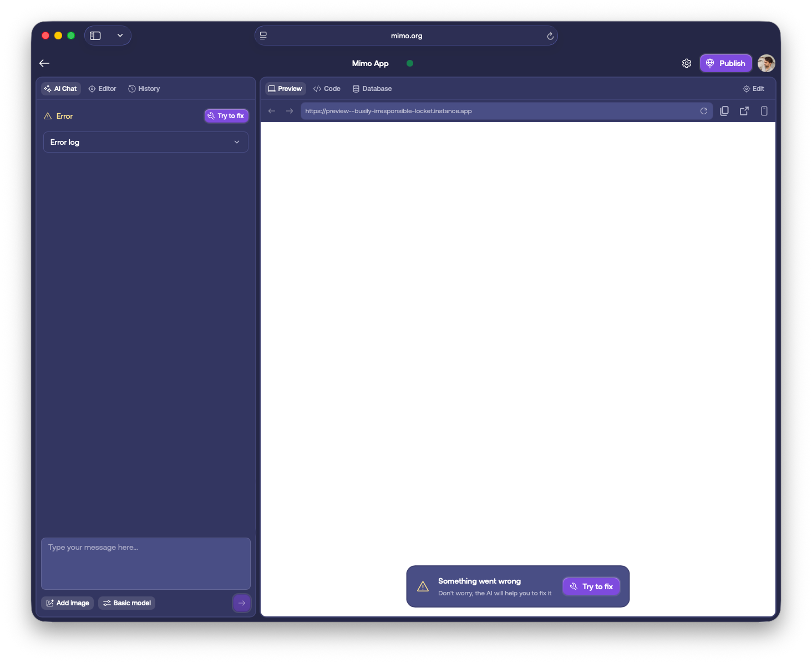Open the History tab
This screenshot has height=663, width=812.
(x=144, y=89)
